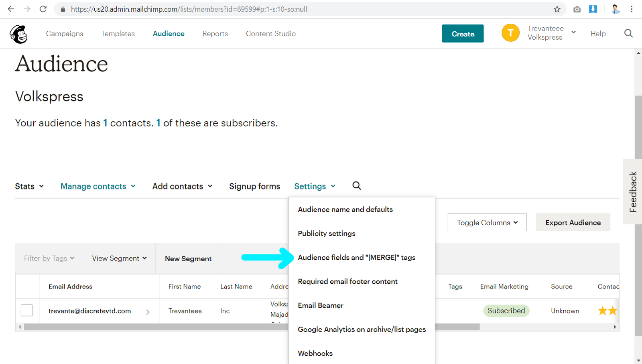
Task: Open the Help link
Action: tap(598, 34)
